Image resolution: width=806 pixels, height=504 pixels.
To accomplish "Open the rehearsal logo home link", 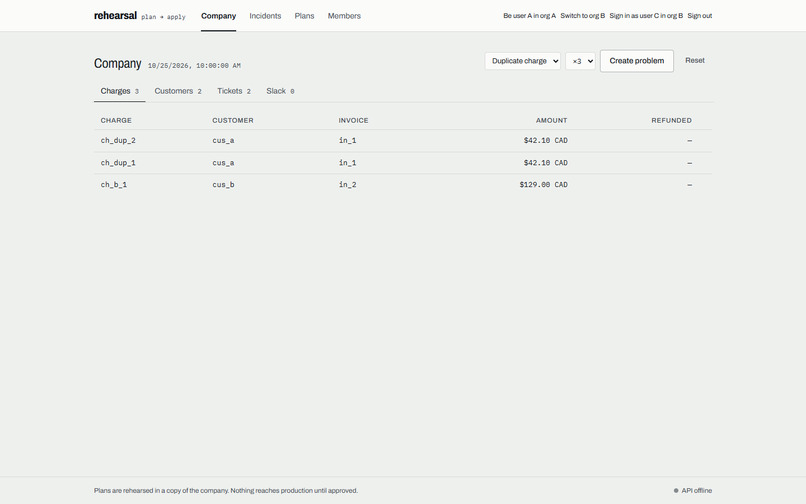I will tap(115, 16).
